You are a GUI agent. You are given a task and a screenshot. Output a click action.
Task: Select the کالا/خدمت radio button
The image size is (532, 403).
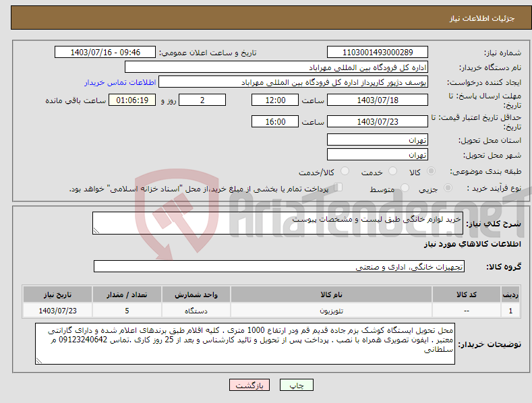[345, 171]
